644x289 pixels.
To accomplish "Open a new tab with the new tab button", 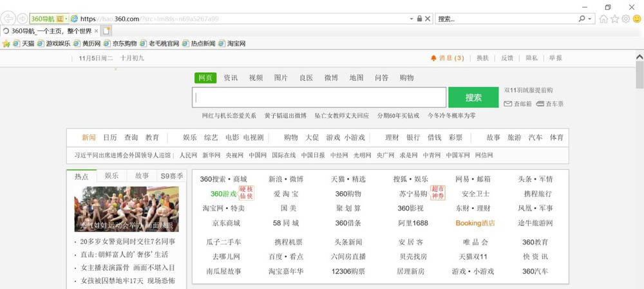I will [106, 31].
